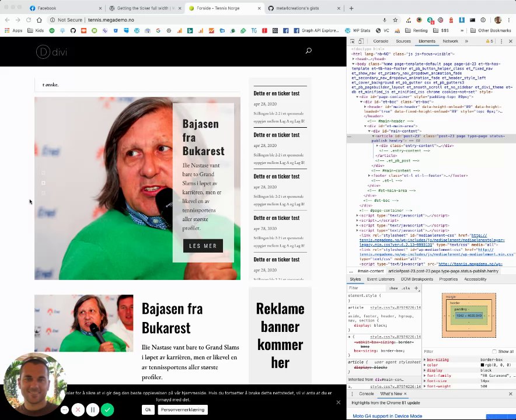Click the Bajasen fra Bukarest article heading
This screenshot has height=420, width=516.
tap(172, 318)
